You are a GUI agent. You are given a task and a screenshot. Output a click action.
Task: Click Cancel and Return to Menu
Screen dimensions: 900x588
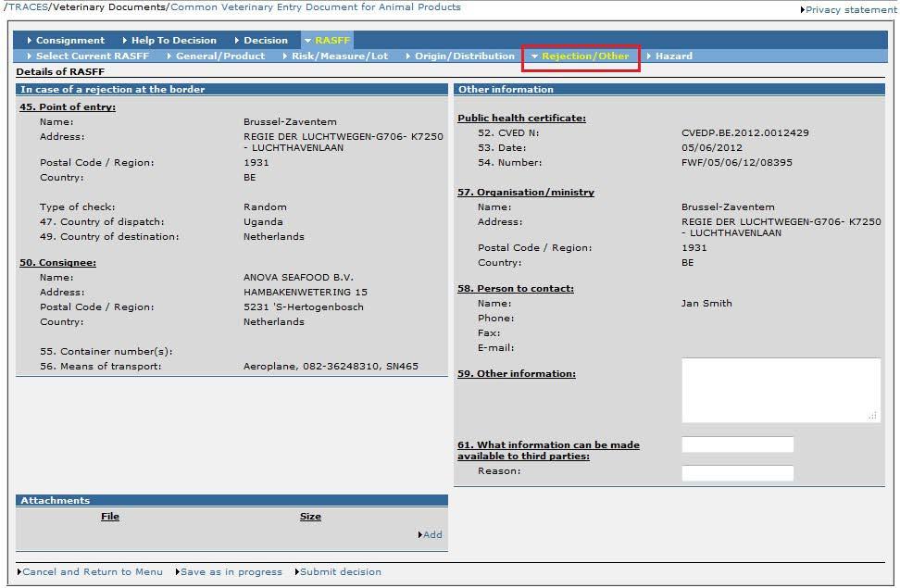click(93, 572)
